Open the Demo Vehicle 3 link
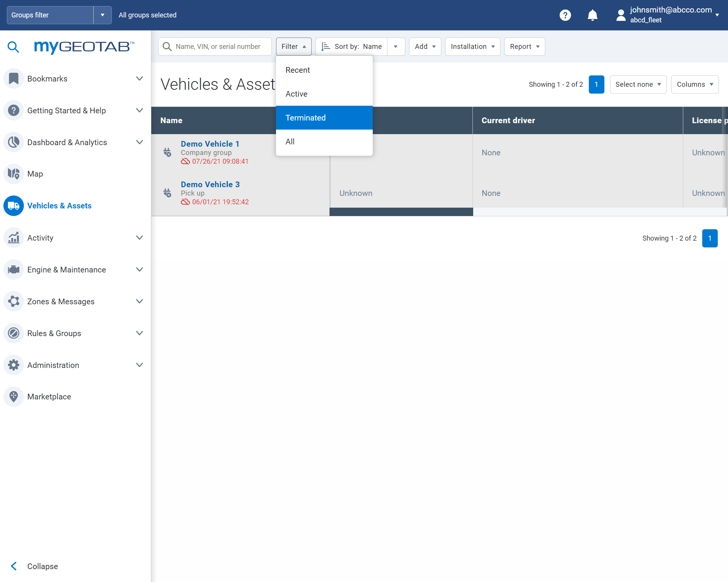The image size is (728, 582). click(210, 185)
